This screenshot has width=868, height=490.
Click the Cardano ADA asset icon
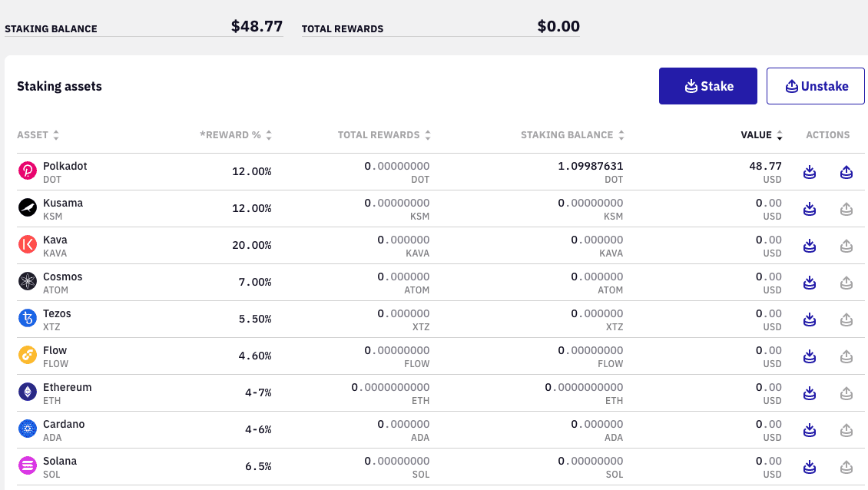(28, 429)
